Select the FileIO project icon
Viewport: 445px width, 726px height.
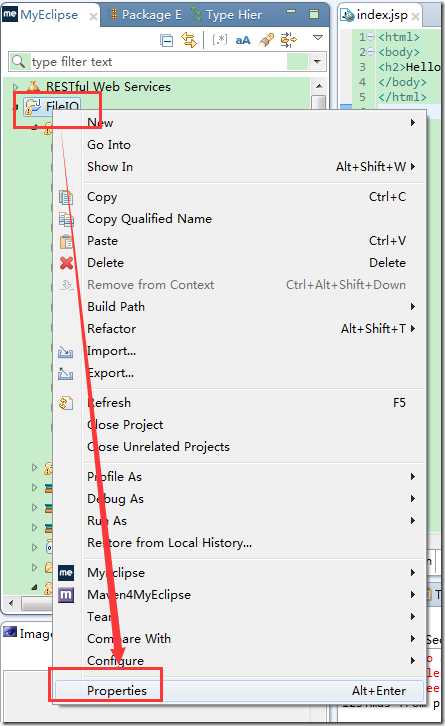32,106
